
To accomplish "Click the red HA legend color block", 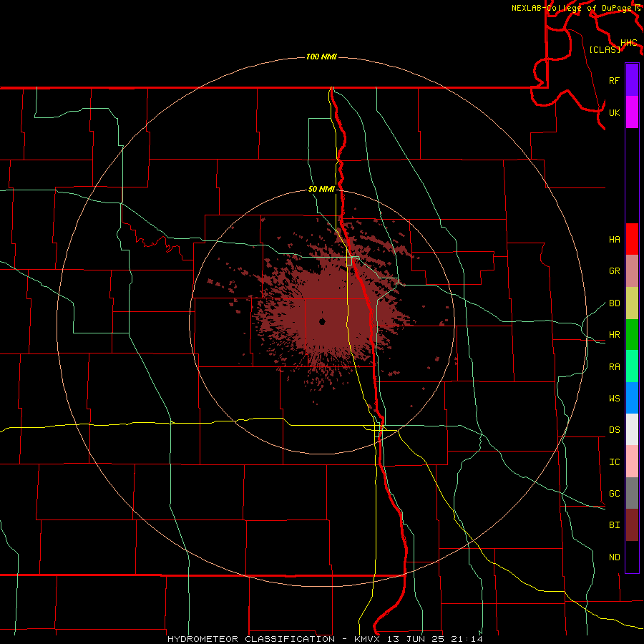I will click(632, 239).
